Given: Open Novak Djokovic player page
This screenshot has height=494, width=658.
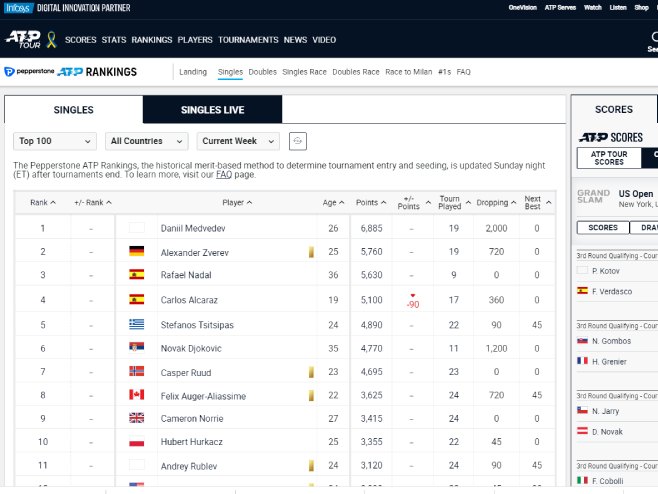Looking at the screenshot, I should pos(191,348).
